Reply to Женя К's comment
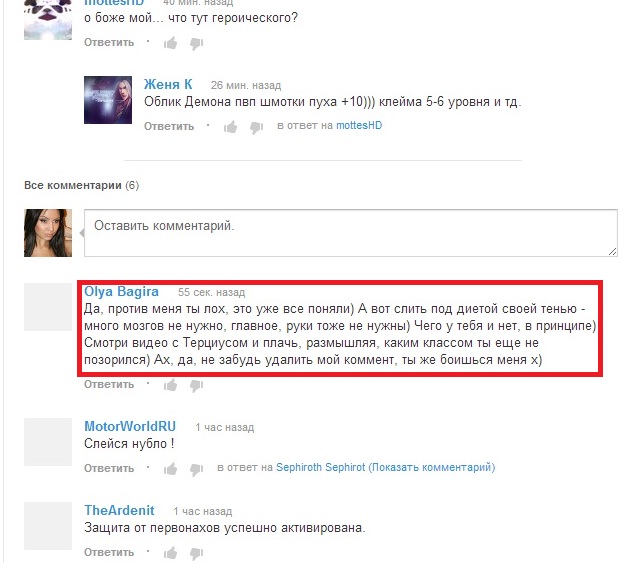639x563 pixels. (169, 126)
